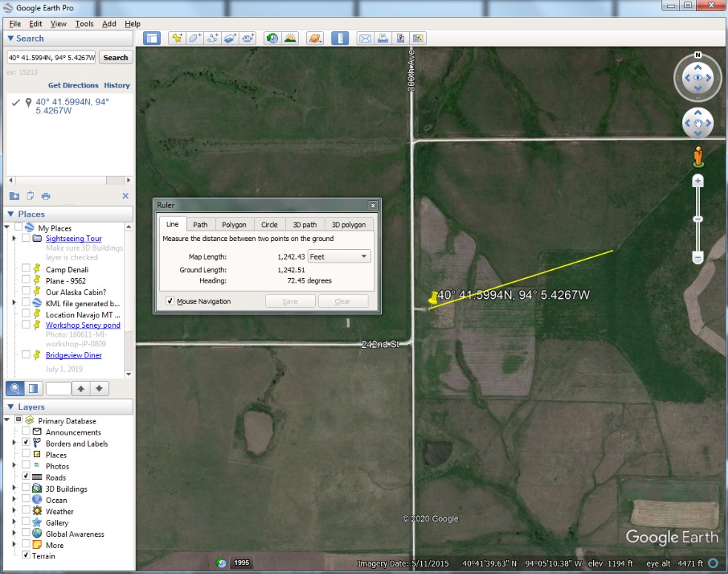Toggle the sidebar panel button
728x574 pixels.
pos(151,38)
